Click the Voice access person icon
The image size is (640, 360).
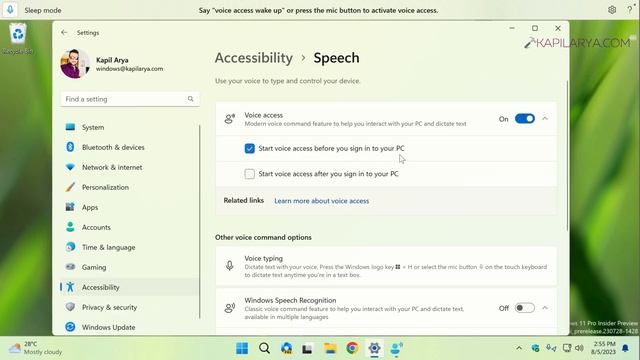[230, 119]
